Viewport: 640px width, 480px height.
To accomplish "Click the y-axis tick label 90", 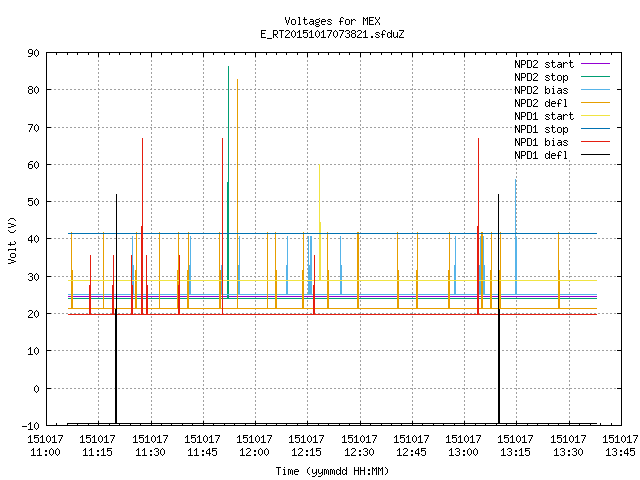I will click(x=33, y=53).
